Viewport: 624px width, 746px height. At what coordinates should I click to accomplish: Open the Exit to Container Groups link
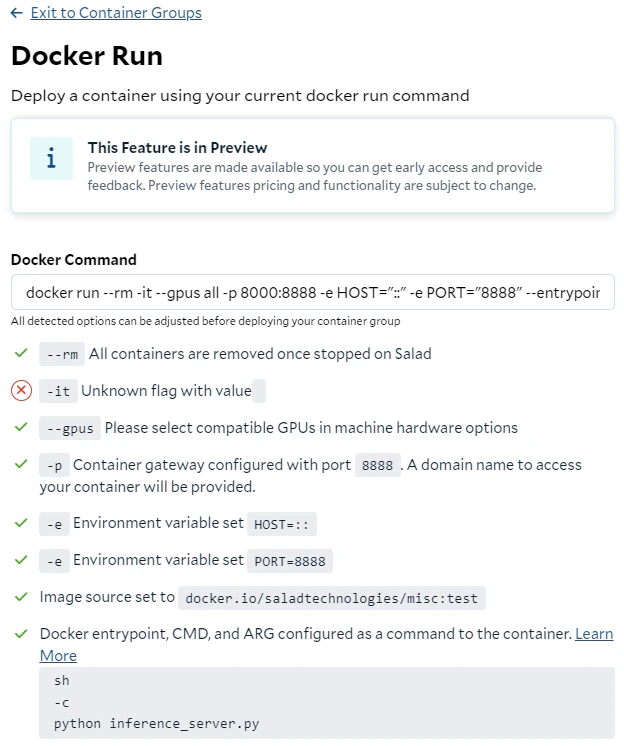116,13
